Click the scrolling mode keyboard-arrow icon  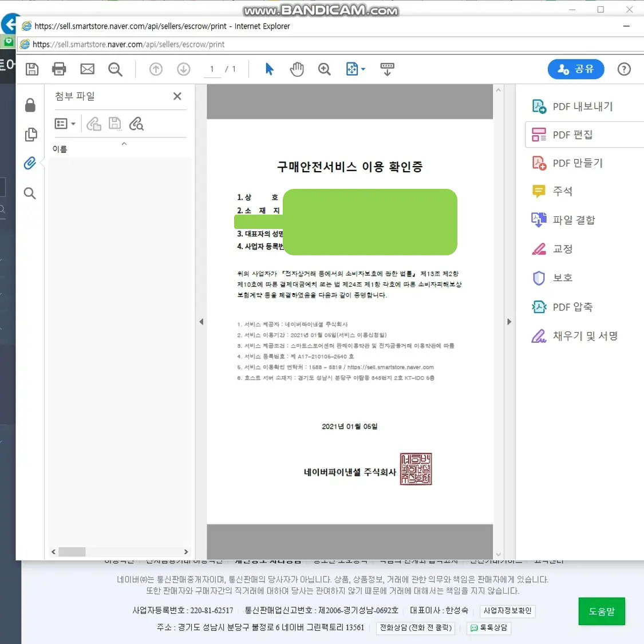(x=387, y=69)
